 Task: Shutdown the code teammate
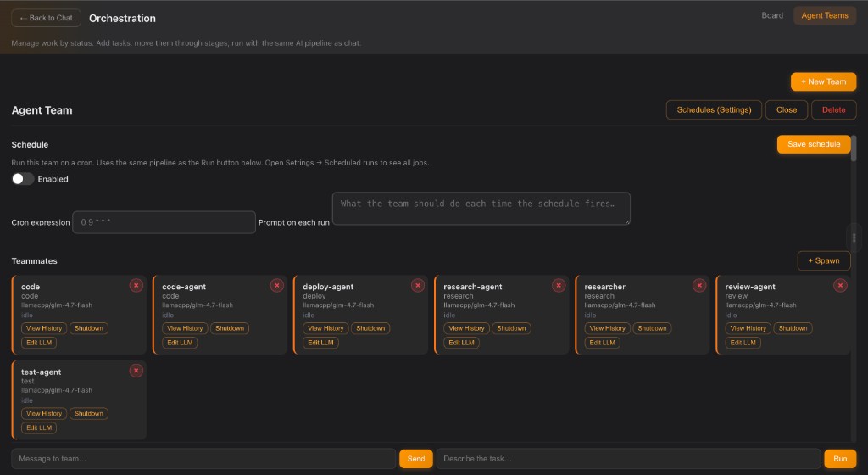point(88,328)
